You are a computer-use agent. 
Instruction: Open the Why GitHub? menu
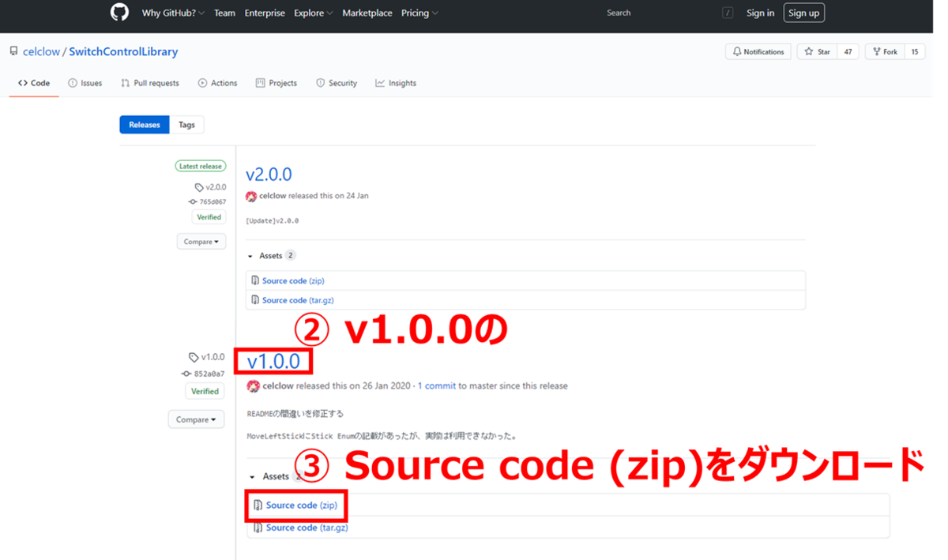coord(173,13)
